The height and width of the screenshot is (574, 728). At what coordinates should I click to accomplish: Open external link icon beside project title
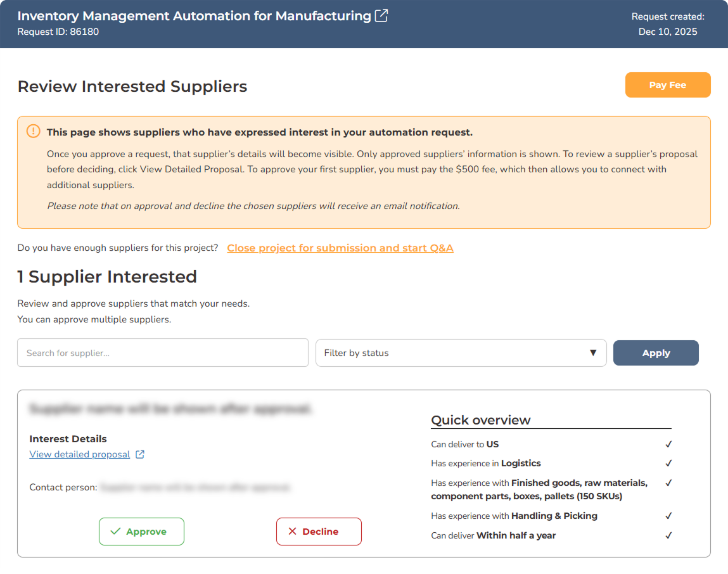click(x=381, y=16)
